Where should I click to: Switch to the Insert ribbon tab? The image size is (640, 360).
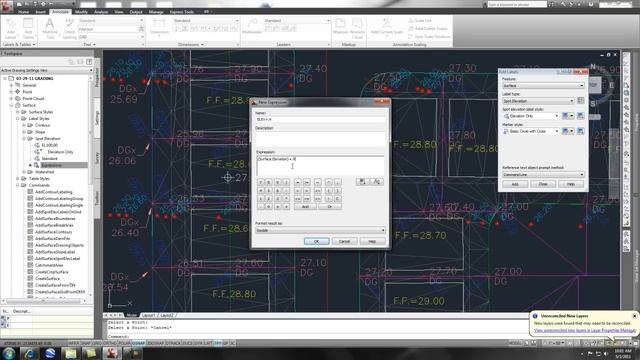click(40, 12)
